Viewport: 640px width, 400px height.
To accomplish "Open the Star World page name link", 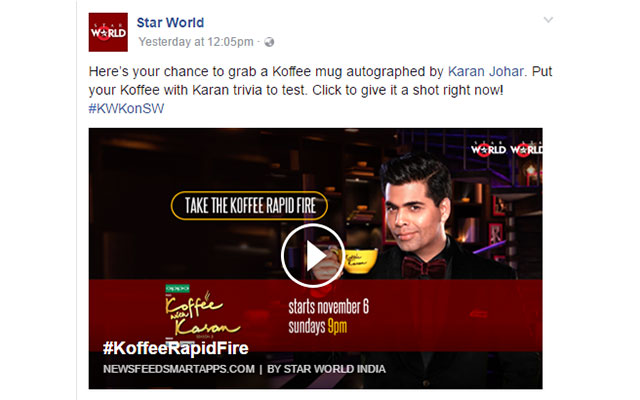I will (170, 22).
